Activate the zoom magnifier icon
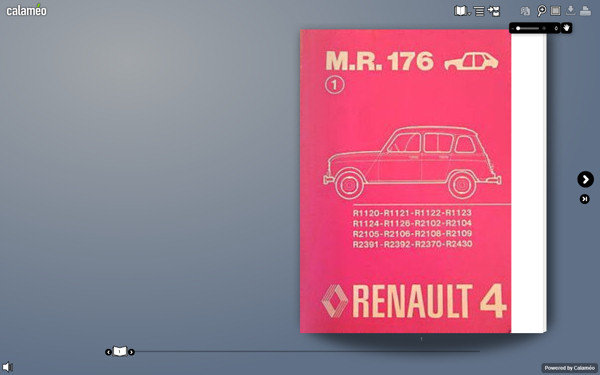The width and height of the screenshot is (600, 375). pos(541,11)
